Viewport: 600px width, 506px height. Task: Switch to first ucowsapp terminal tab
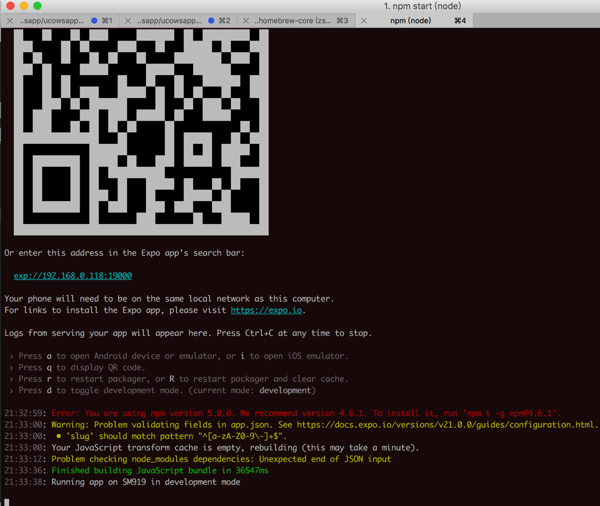point(60,21)
